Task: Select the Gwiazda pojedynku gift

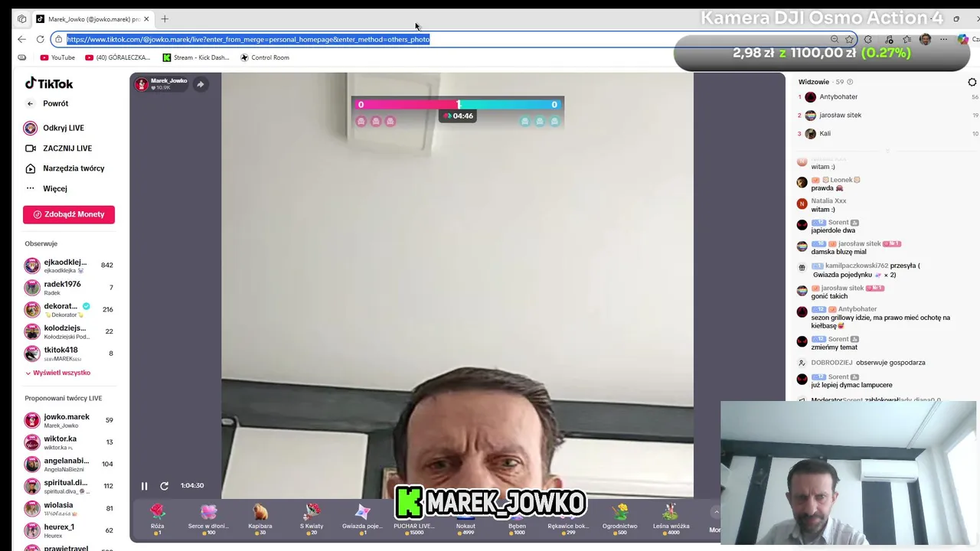Action: pos(362,517)
